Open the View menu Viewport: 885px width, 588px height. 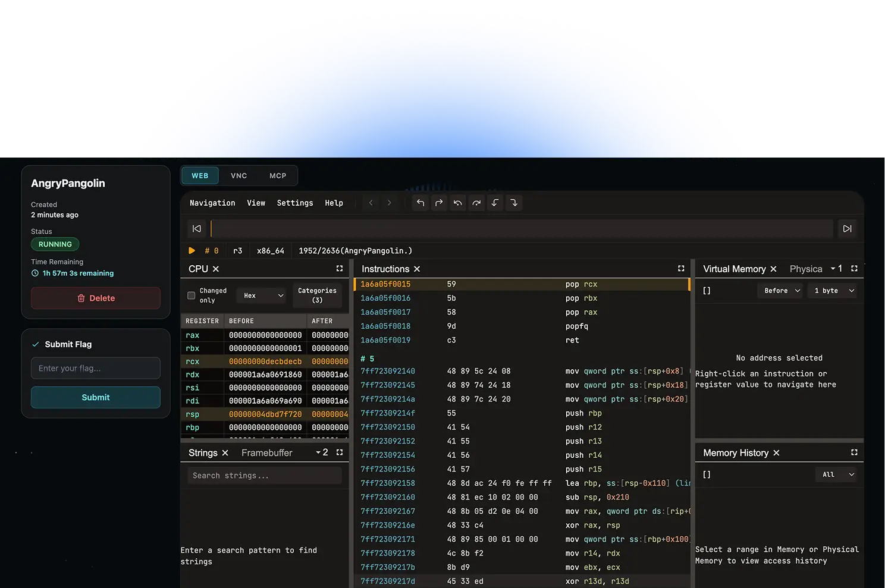(x=256, y=203)
